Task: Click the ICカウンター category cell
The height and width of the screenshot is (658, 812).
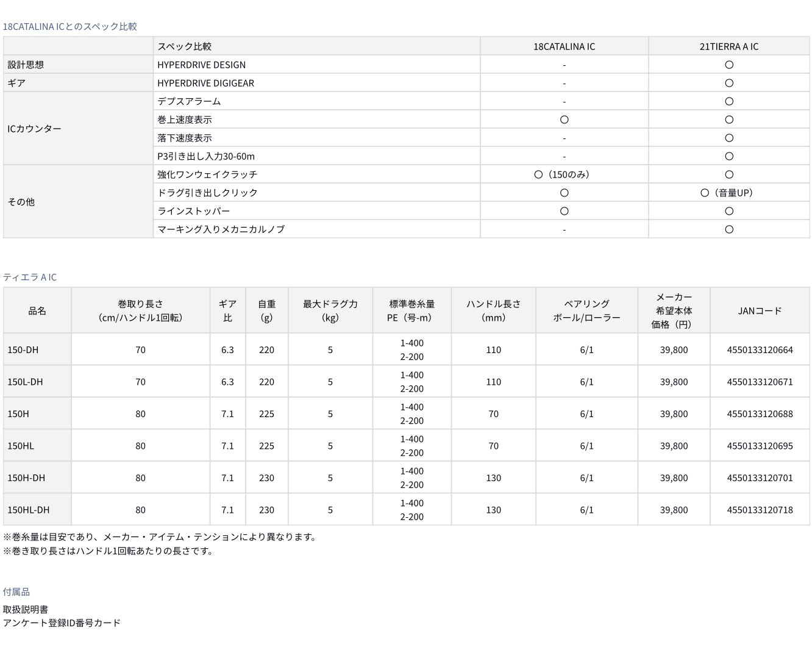Action: point(34,129)
